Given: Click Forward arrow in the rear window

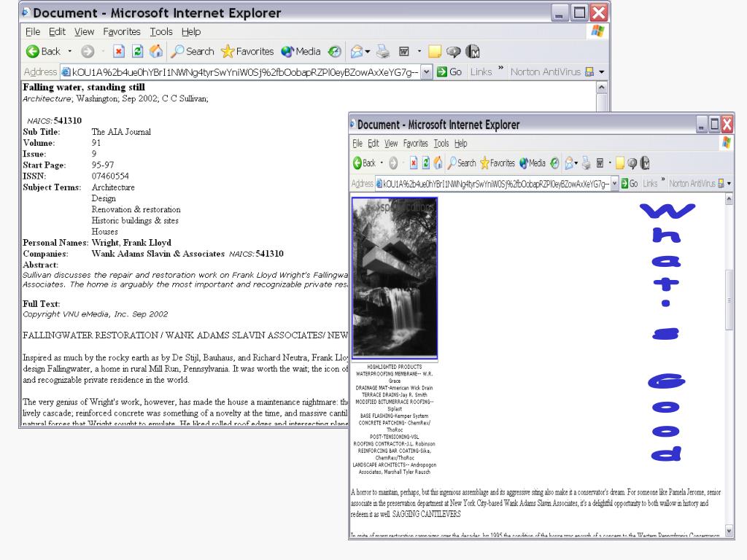Looking at the screenshot, I should 88,52.
